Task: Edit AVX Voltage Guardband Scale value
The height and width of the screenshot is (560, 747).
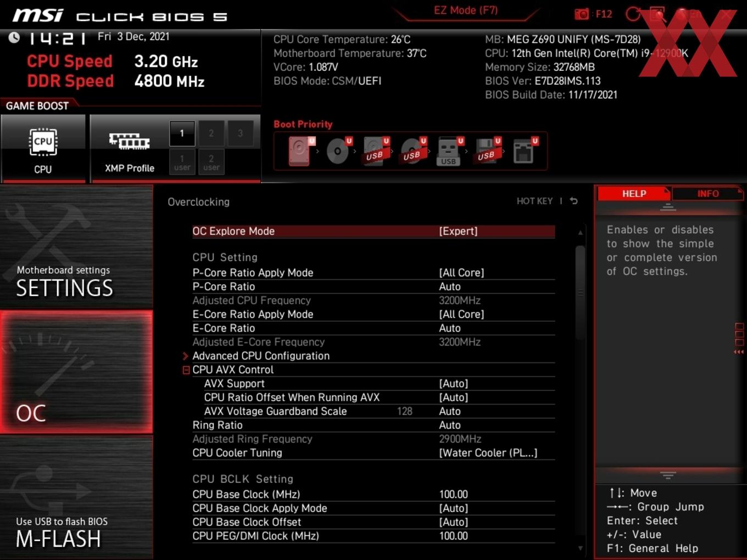Action: [450, 411]
